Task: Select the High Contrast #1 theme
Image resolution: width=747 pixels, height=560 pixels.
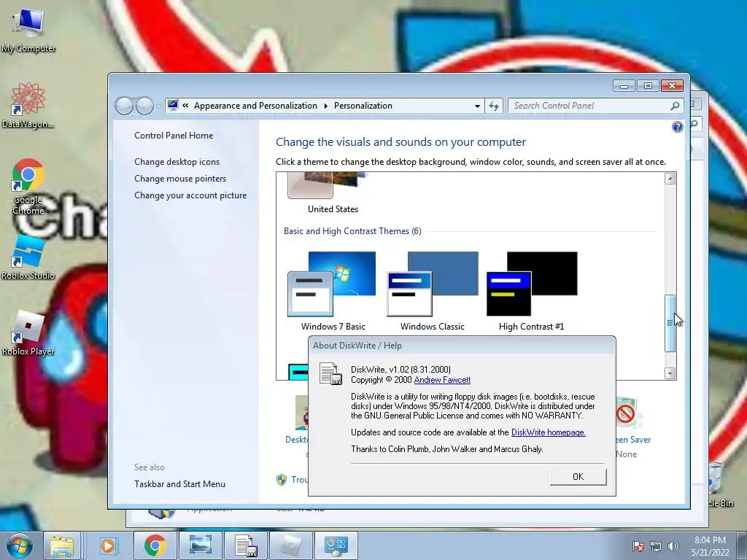Action: pyautogui.click(x=531, y=291)
